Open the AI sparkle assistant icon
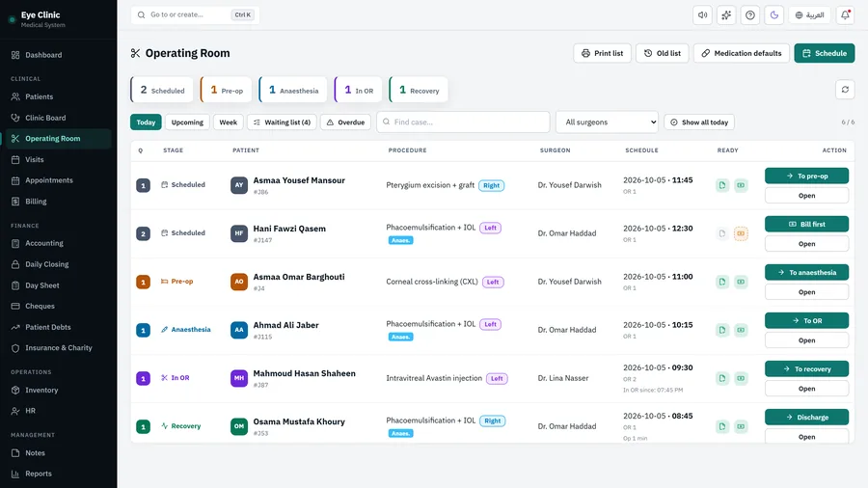This screenshot has width=868, height=488. tap(726, 14)
